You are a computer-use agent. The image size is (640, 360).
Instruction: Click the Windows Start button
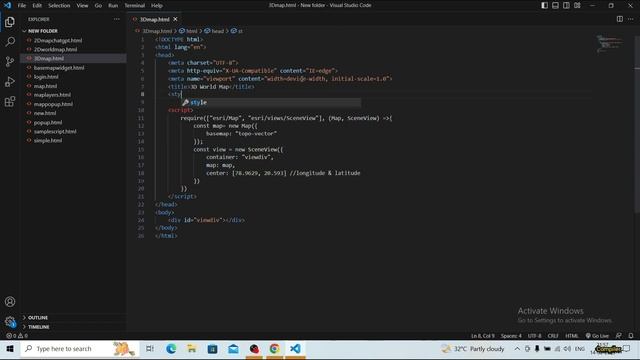click(x=10, y=349)
